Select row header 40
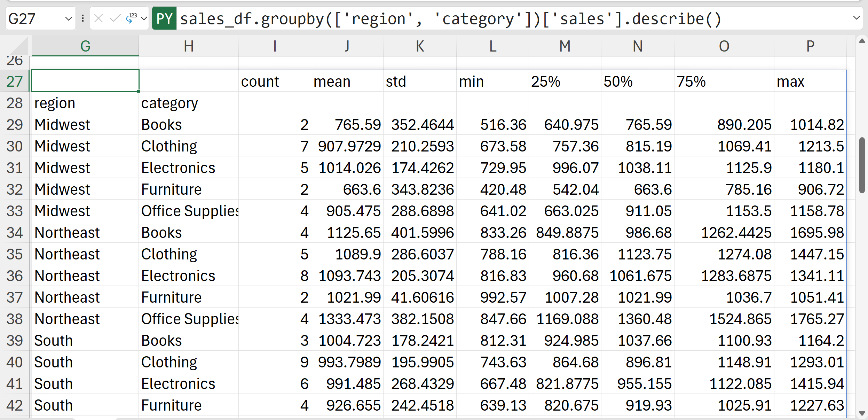The width and height of the screenshot is (868, 420). 15,362
